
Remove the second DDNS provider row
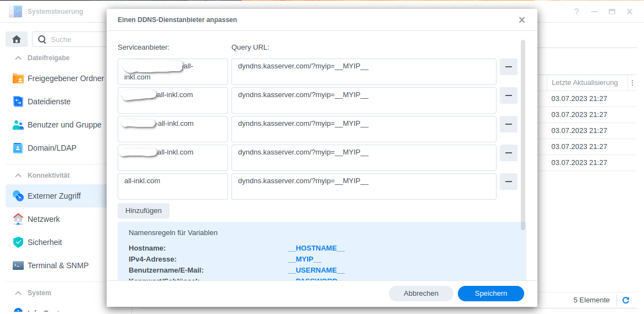[509, 95]
